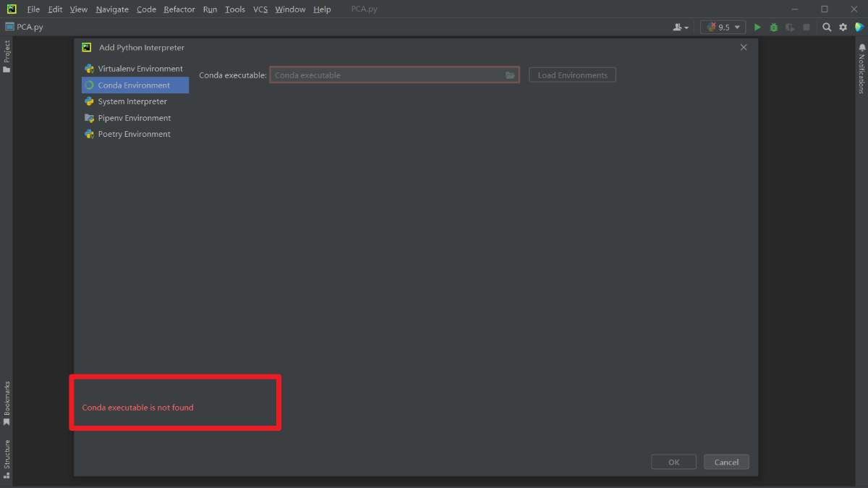Open Search Everywhere magnifier icon
Screen dimensions: 868x488
click(827, 28)
